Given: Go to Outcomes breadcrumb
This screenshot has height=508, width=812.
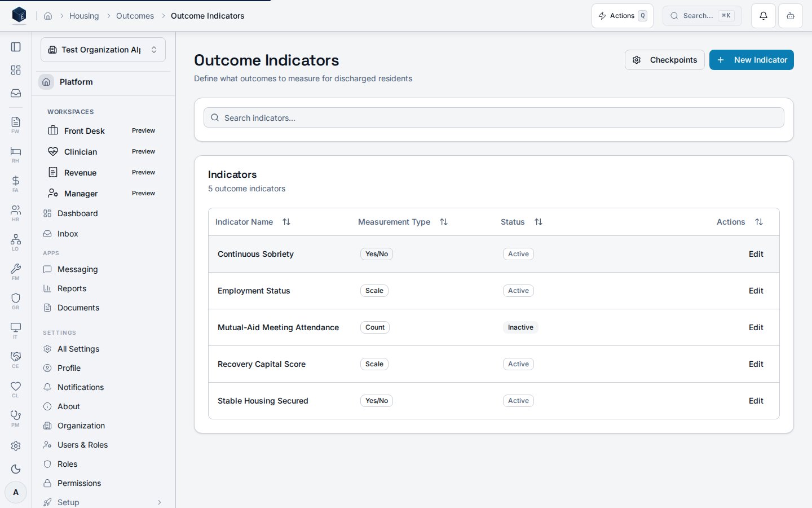Looking at the screenshot, I should [x=135, y=16].
